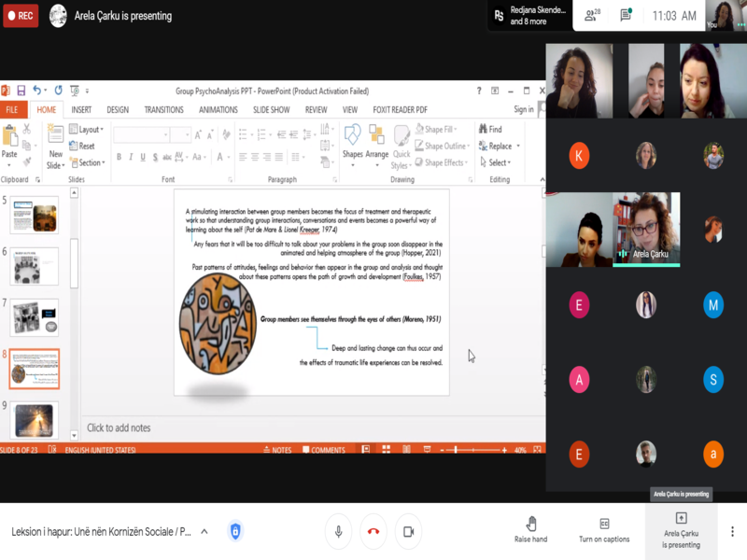Click the numbered list icon

click(x=261, y=134)
